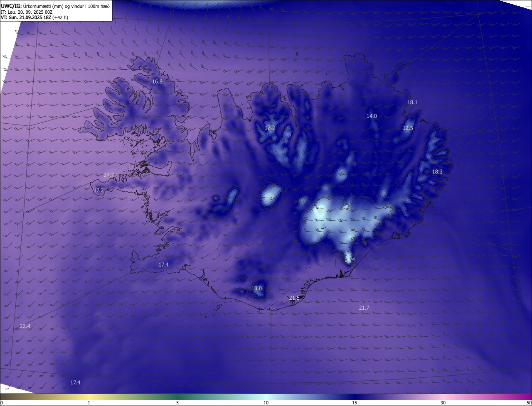532x406 pixels.
Task: Select the initial time line "IT: Lau. 20. 09. 2025 00Z"
Action: [x=27, y=12]
